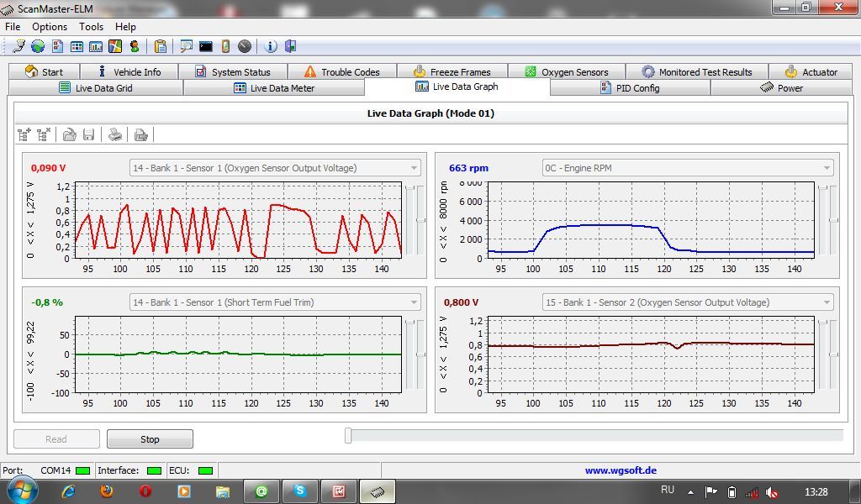Open the www.wgsoft.de link
The width and height of the screenshot is (861, 504).
click(621, 470)
